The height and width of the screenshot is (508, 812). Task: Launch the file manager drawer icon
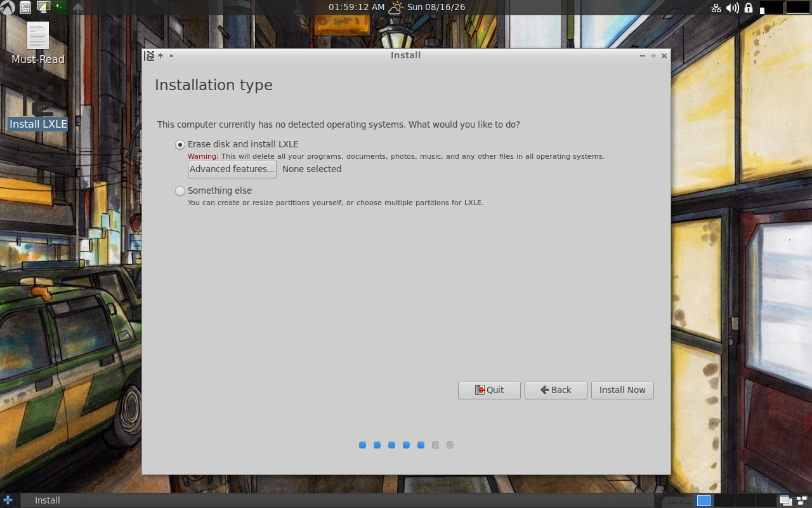25,8
